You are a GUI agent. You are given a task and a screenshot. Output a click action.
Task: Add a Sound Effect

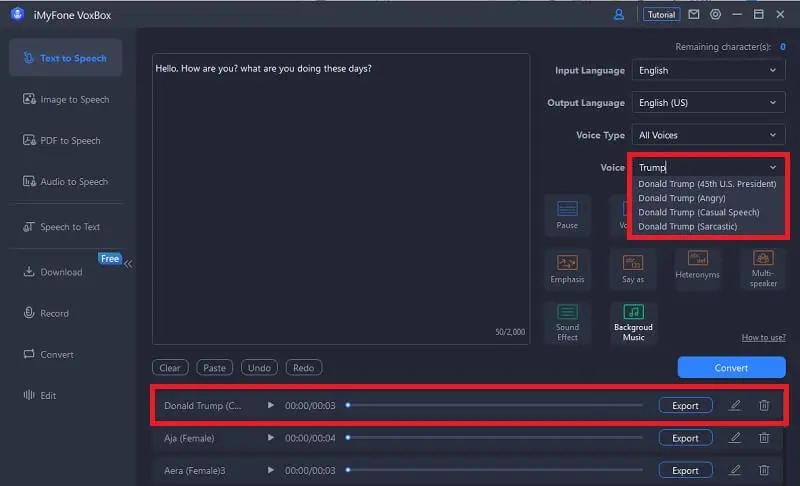click(567, 323)
